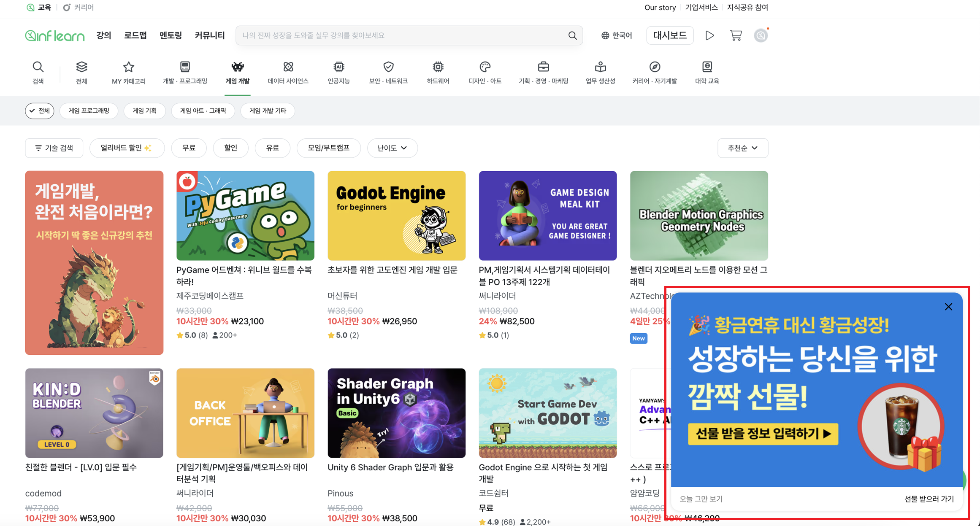980x526 pixels.
Task: Toggle the 게임 개발 기타 chip
Action: pyautogui.click(x=268, y=111)
